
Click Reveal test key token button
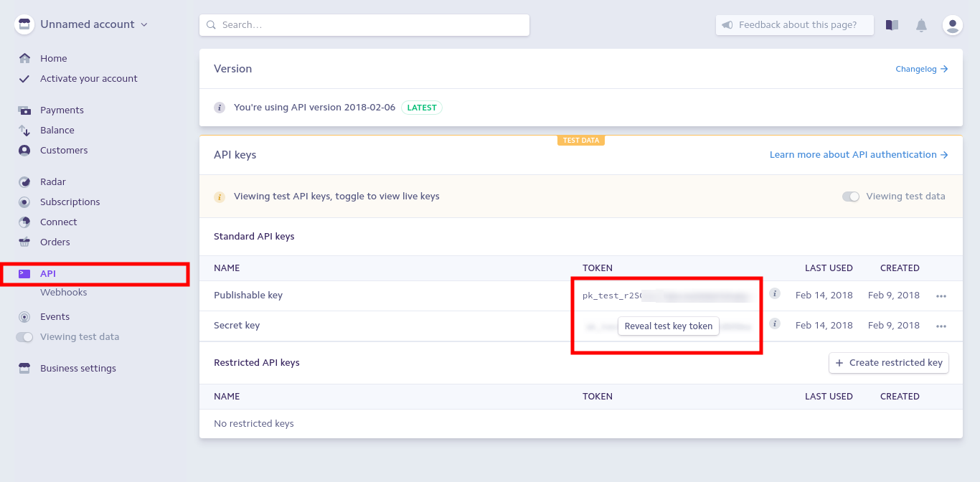click(668, 326)
